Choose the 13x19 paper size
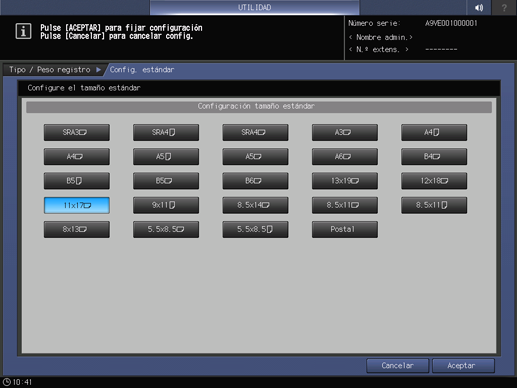 [x=345, y=181]
